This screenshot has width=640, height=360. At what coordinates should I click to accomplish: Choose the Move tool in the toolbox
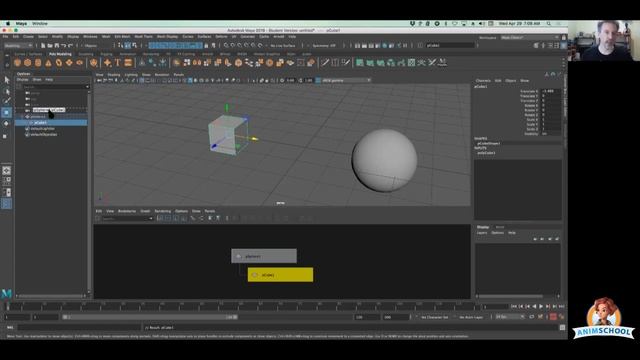coord(7,112)
